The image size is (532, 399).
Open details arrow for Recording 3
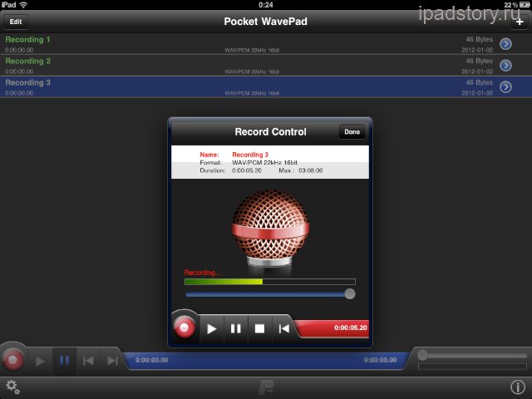click(505, 86)
